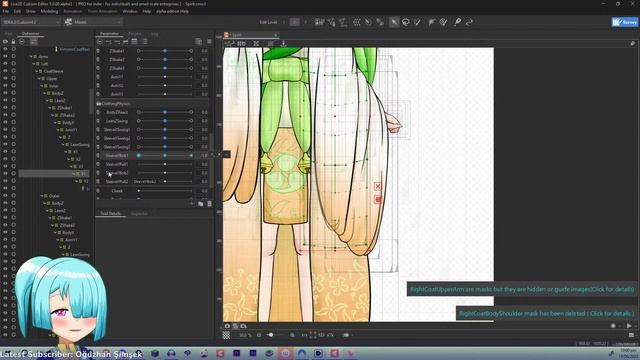The width and height of the screenshot is (640, 360).
Task: Toggle the eye icon in Deformer header
Action: pos(5,42)
